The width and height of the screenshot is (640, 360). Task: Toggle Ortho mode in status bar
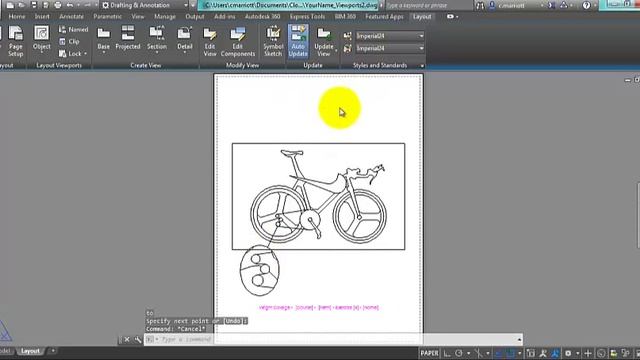448,353
